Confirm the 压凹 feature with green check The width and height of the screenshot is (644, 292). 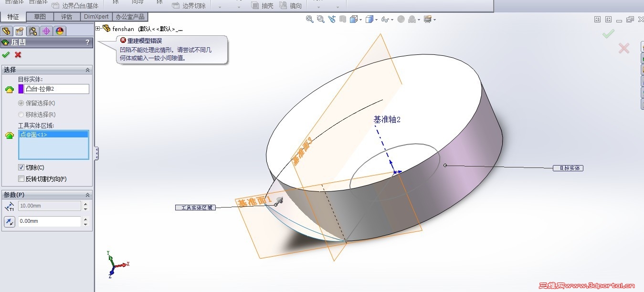[x=6, y=54]
